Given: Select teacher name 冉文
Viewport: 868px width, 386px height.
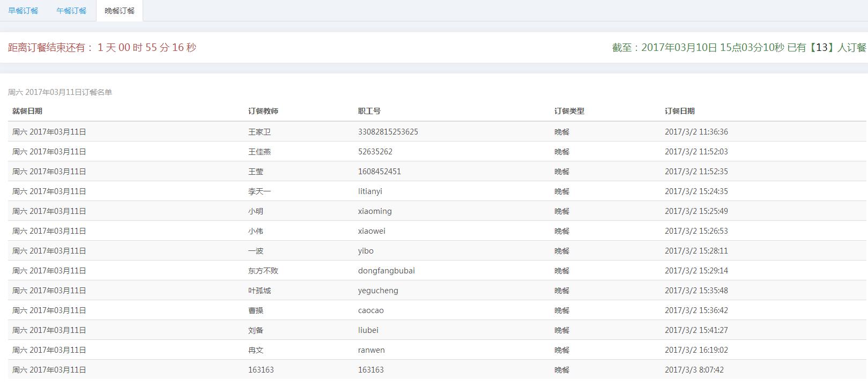Looking at the screenshot, I should [x=256, y=350].
